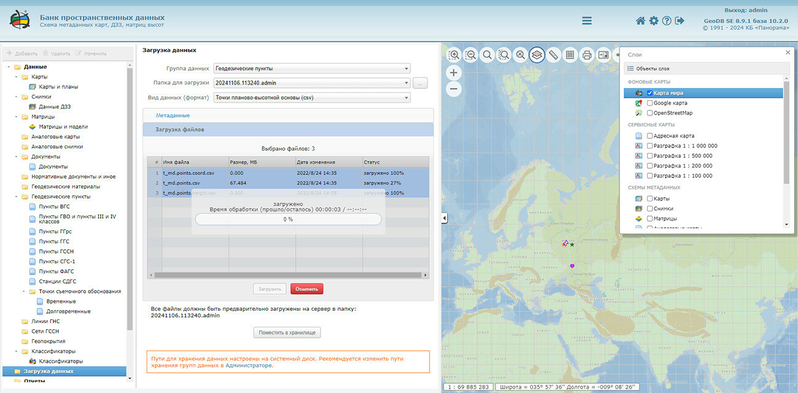The height and width of the screenshot is (393, 798).
Task: Click the map zoom in plus button
Action: (x=454, y=73)
